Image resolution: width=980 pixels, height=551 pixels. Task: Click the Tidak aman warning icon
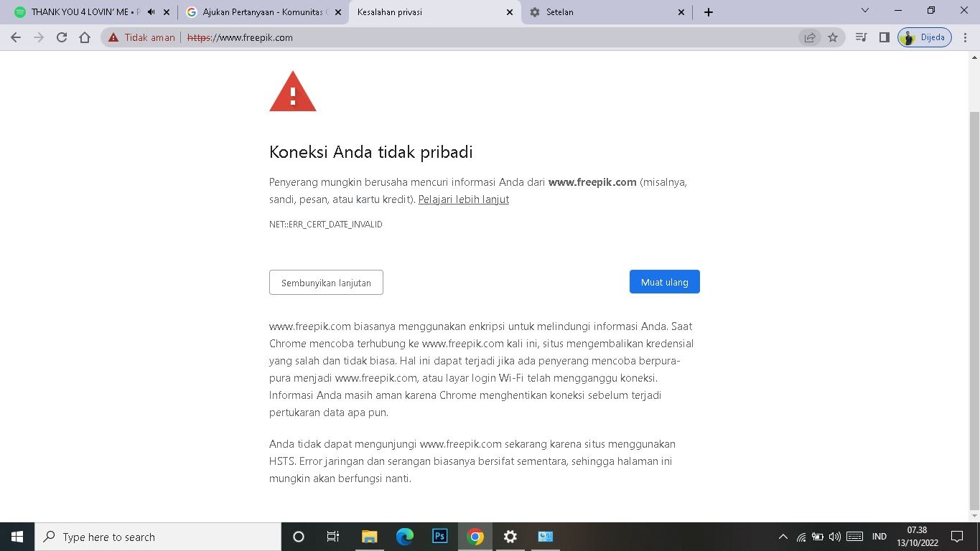click(113, 37)
